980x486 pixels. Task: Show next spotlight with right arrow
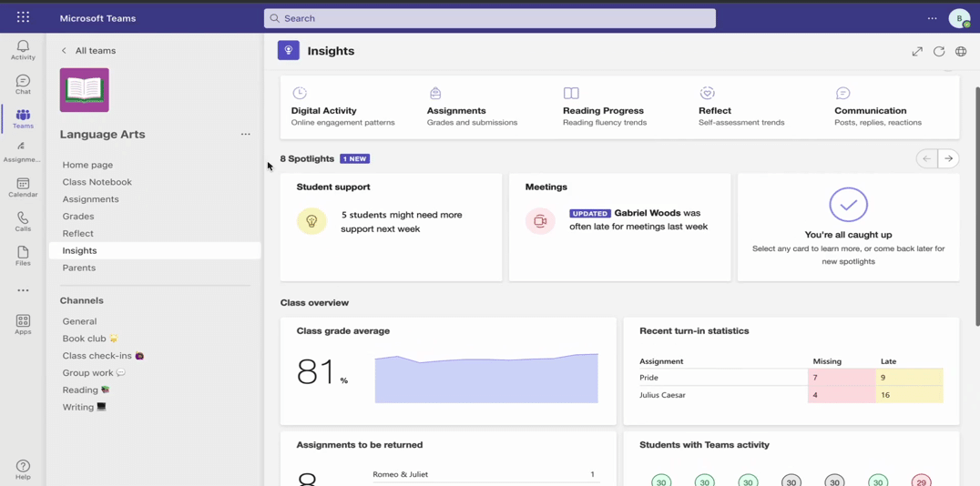pos(948,158)
